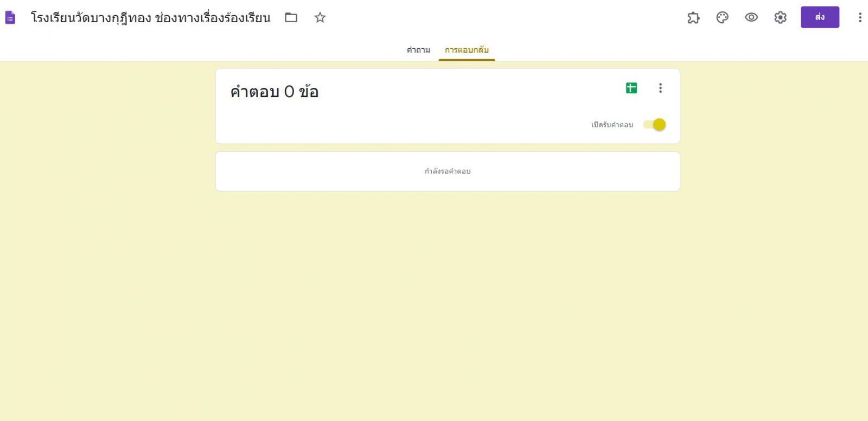Open add-ons puzzle piece icon
The height and width of the screenshot is (421, 868).
(693, 17)
